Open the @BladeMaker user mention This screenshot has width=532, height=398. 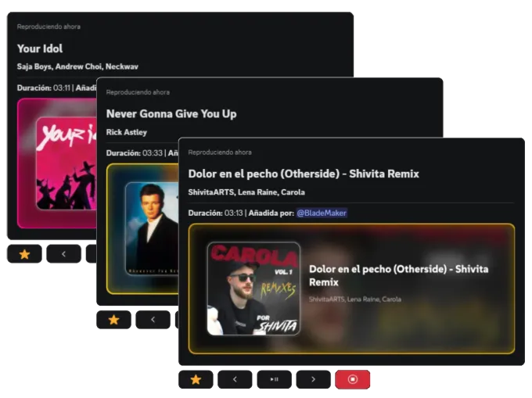coord(322,213)
